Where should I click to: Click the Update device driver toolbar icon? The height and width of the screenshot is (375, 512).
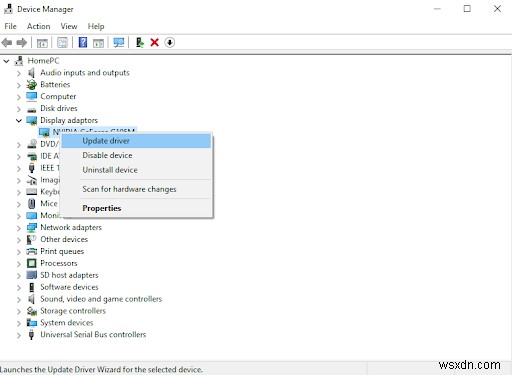(140, 42)
